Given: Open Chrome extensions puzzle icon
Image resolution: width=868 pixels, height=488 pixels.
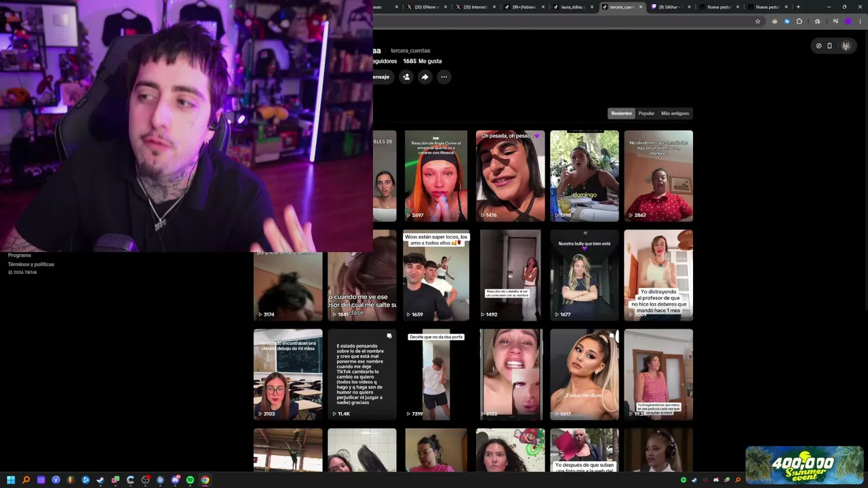Looking at the screenshot, I should [800, 21].
